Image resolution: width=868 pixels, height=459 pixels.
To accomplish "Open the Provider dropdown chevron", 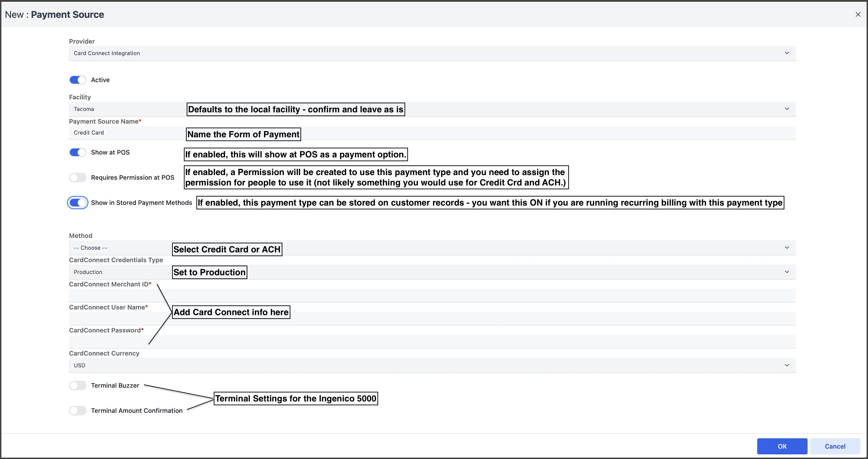I will (787, 53).
